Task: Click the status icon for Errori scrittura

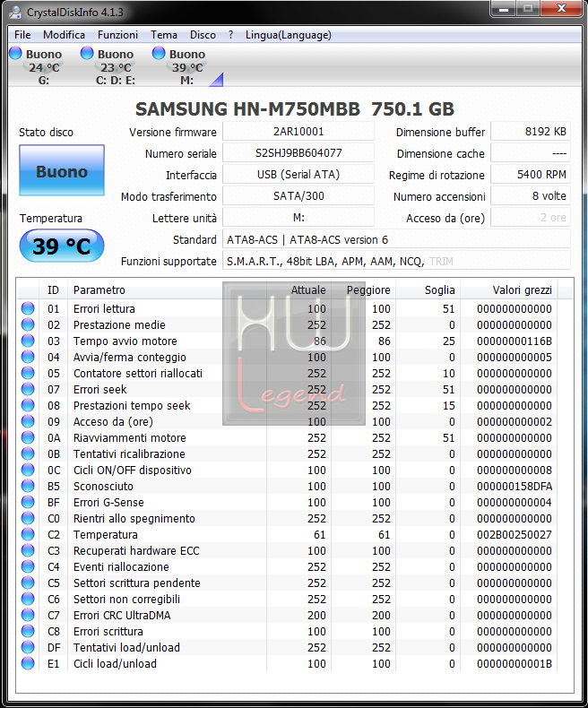Action: [28, 631]
